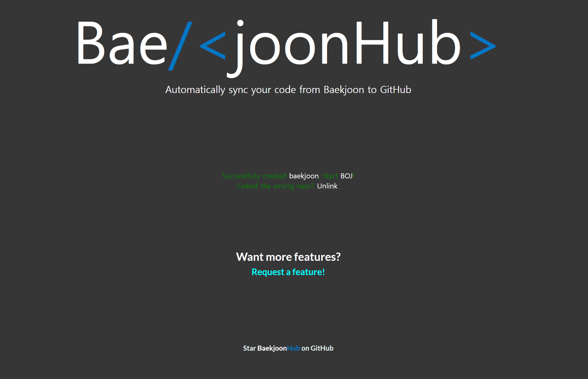Click 'on GitHub' text in the footer
The height and width of the screenshot is (379, 588).
click(x=317, y=348)
